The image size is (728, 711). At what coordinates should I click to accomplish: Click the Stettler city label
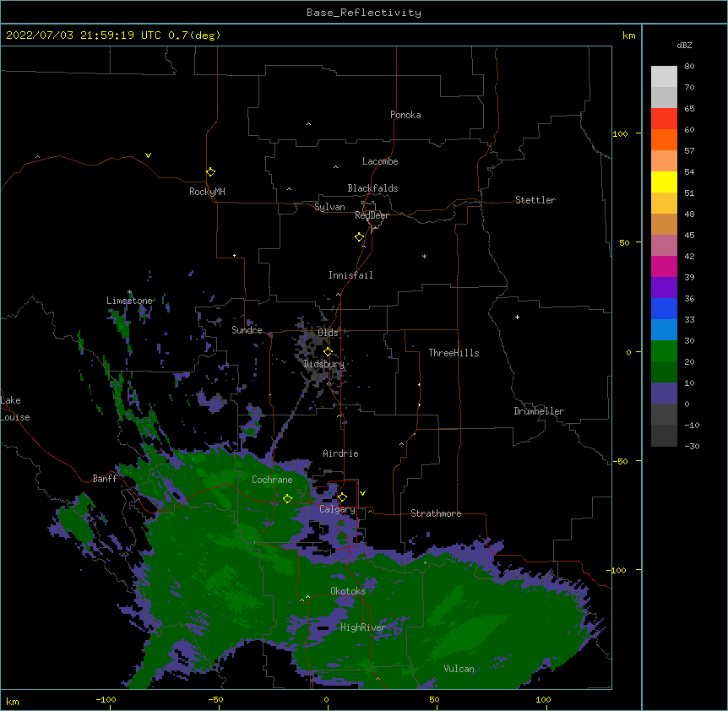(x=535, y=200)
